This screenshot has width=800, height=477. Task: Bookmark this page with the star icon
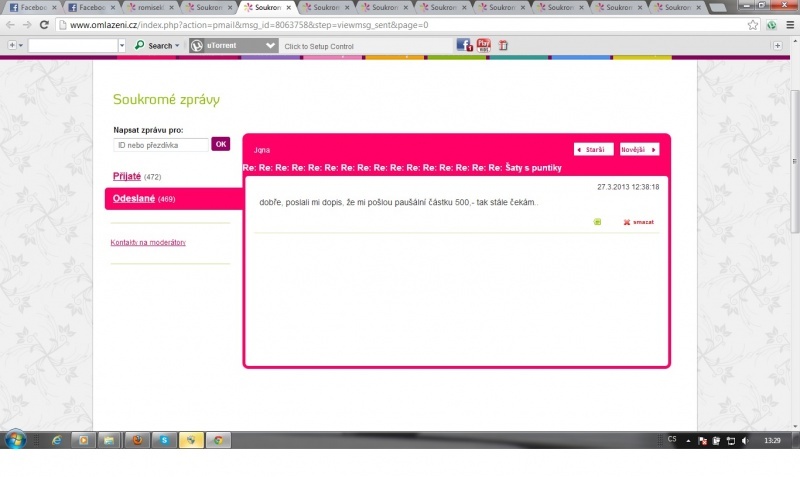(x=753, y=25)
